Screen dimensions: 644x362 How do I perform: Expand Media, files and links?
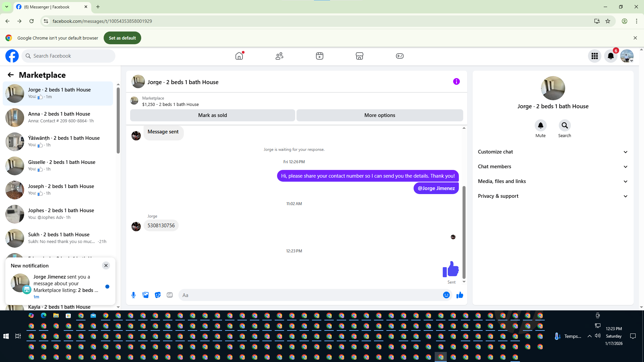point(553,181)
